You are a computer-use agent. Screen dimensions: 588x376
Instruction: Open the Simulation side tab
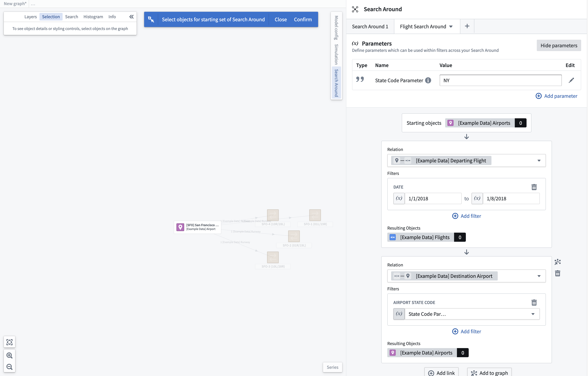coord(336,54)
